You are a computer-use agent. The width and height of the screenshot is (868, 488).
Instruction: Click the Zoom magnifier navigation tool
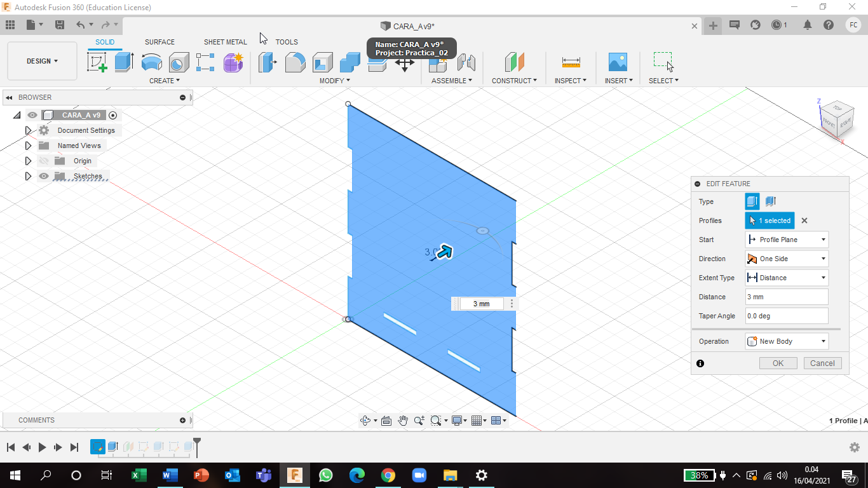(x=419, y=420)
